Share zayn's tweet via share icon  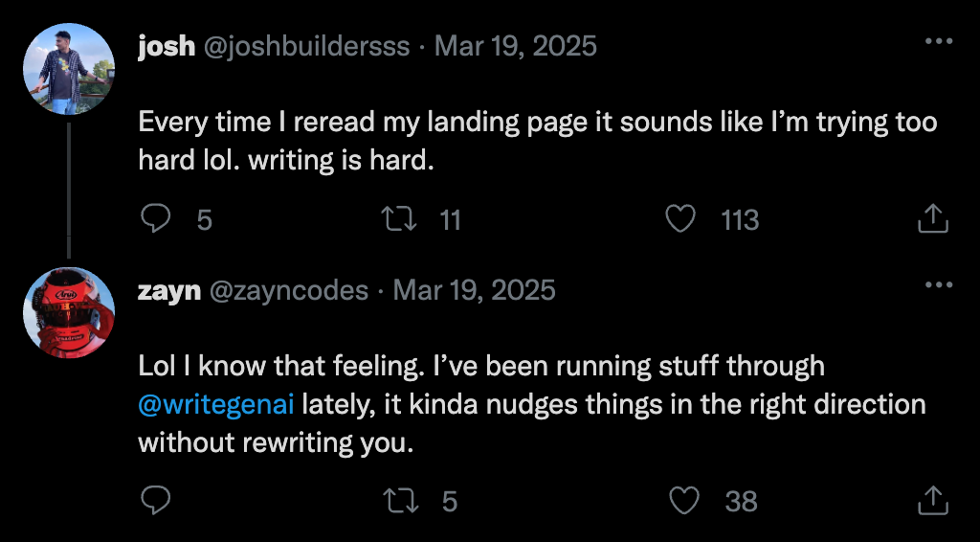(932, 500)
